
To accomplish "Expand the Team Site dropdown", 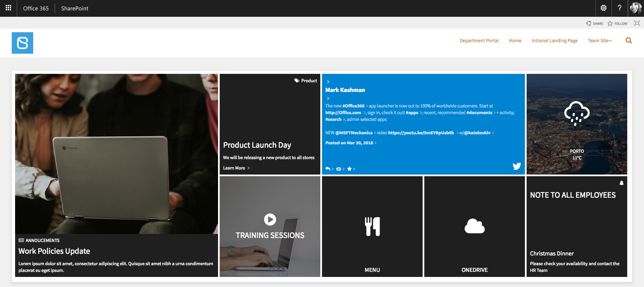I will [x=600, y=41].
